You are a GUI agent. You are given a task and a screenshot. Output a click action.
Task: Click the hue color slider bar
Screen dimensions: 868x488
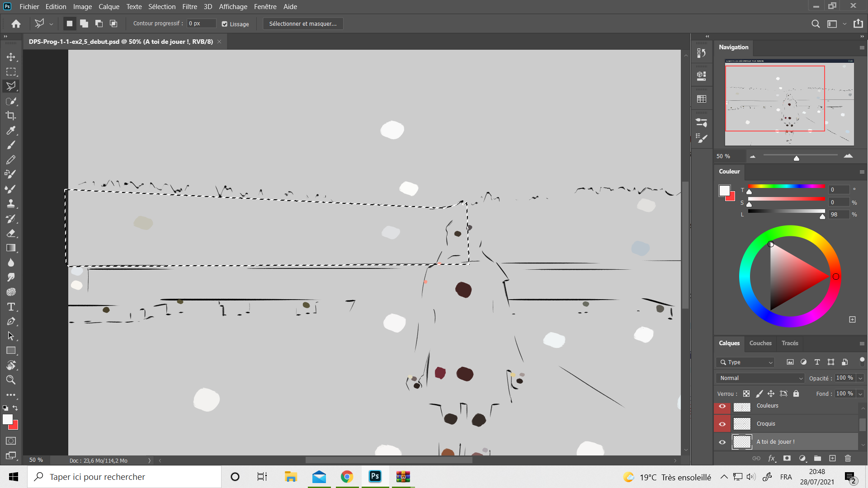[786, 186]
